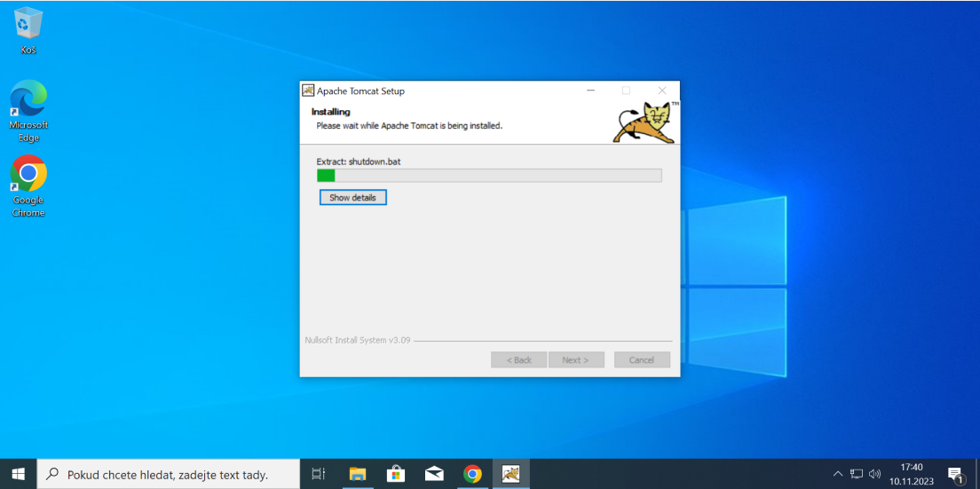Open the network status tray icon
The height and width of the screenshot is (489, 980).
click(x=857, y=474)
